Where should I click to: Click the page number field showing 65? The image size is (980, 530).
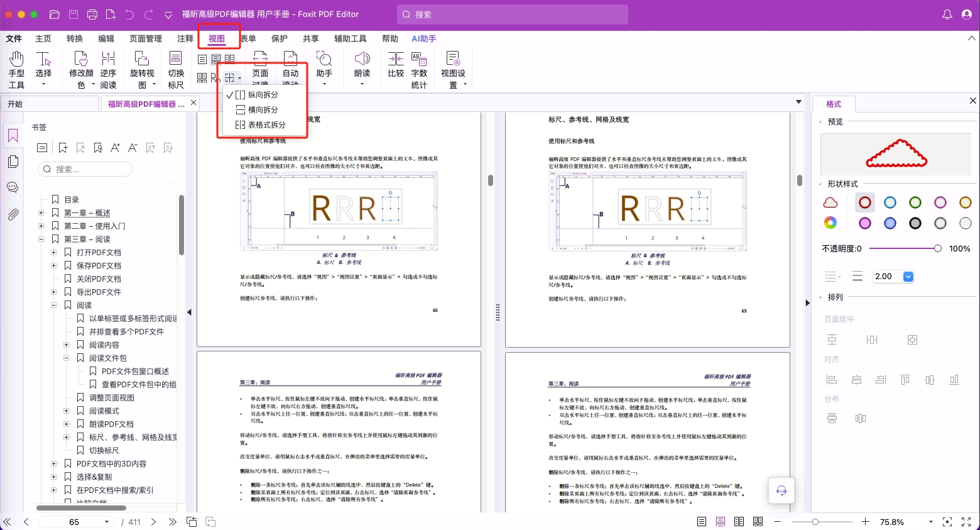pos(75,522)
